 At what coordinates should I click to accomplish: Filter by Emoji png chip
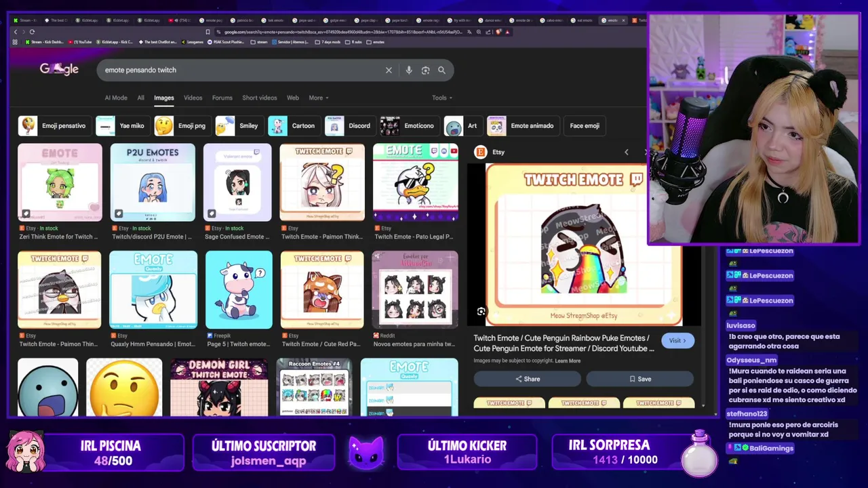click(182, 125)
